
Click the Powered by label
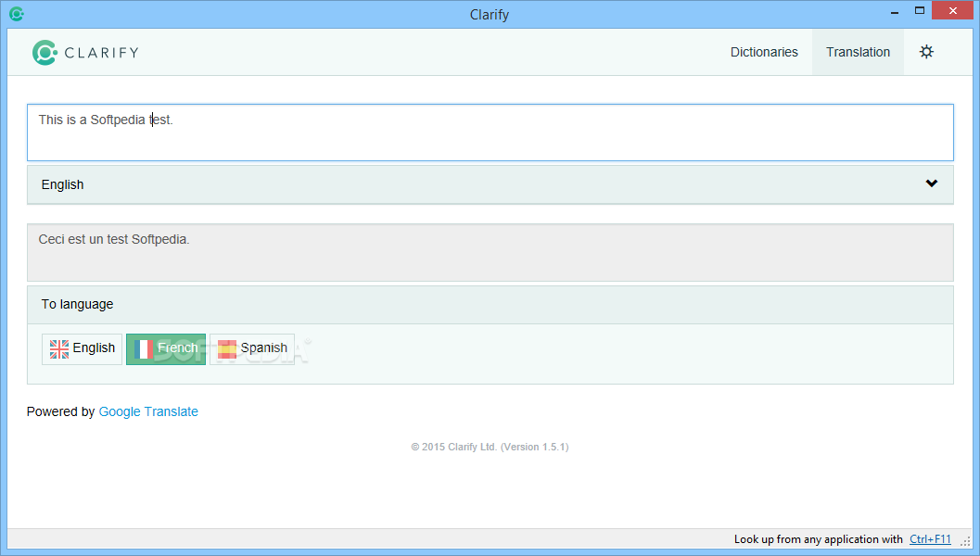pos(60,411)
